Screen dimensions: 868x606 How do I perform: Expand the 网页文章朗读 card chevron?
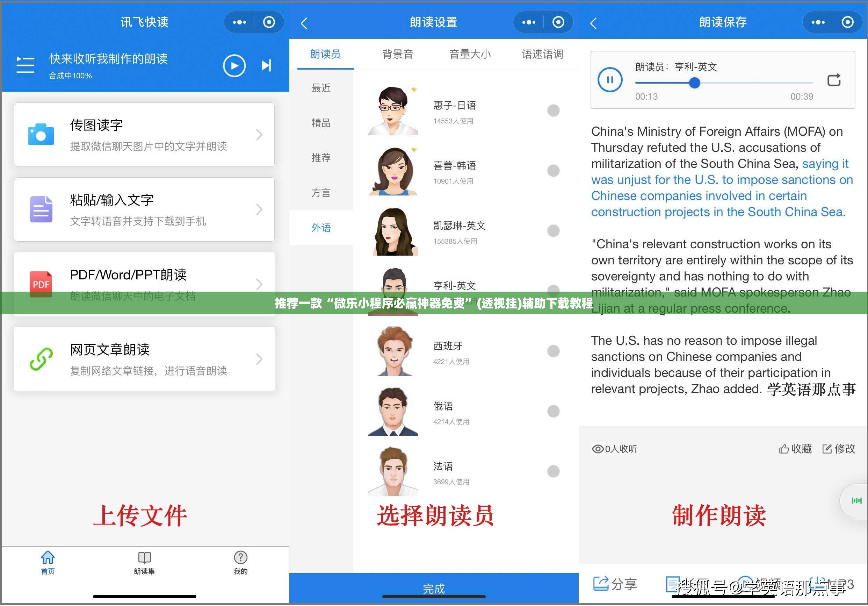(259, 359)
